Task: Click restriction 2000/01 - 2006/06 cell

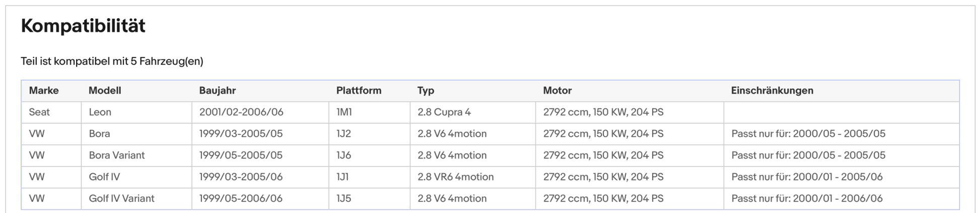Action: click(807, 198)
